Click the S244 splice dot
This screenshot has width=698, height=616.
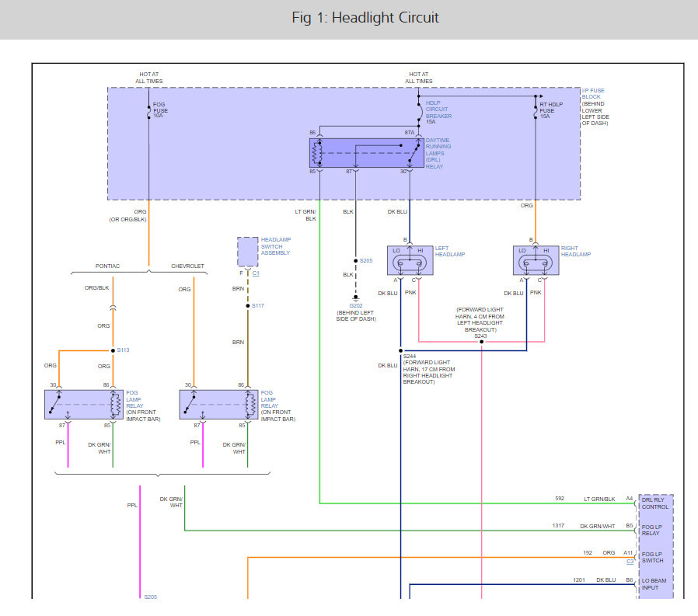click(x=400, y=350)
